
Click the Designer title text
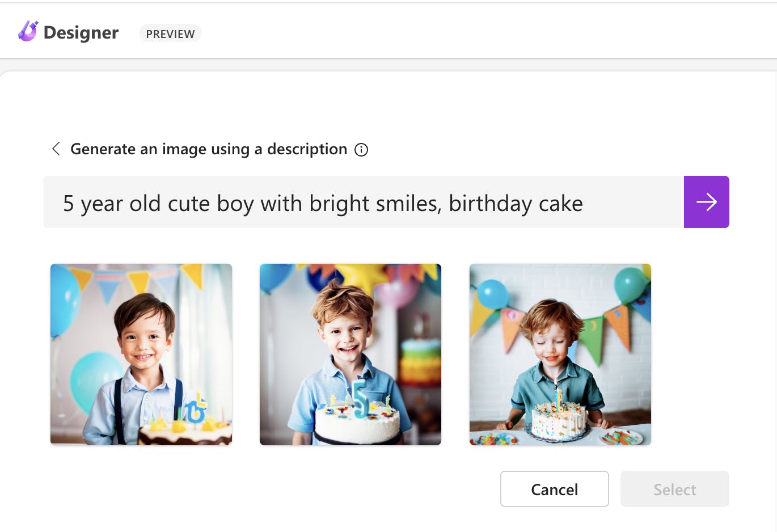tap(81, 33)
